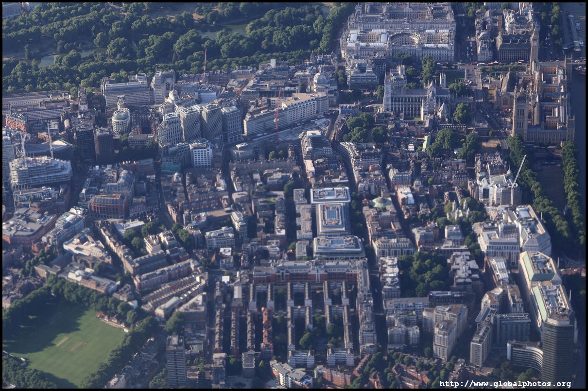Click the green dome roof
Viewport: 588px width, 391px height.
coord(381,202)
